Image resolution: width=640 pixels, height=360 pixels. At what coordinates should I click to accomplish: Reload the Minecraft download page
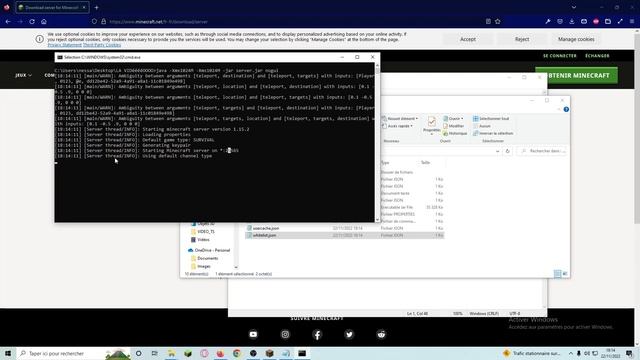tap(32, 22)
